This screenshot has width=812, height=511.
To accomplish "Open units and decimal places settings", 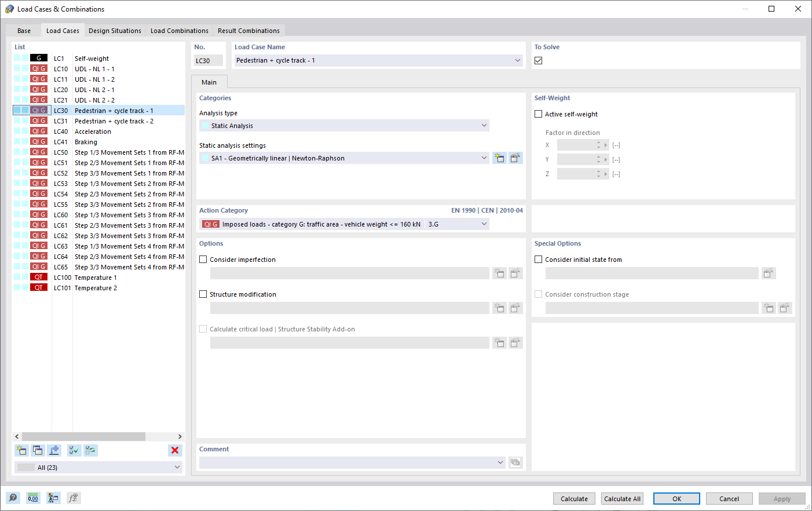I will pos(33,498).
